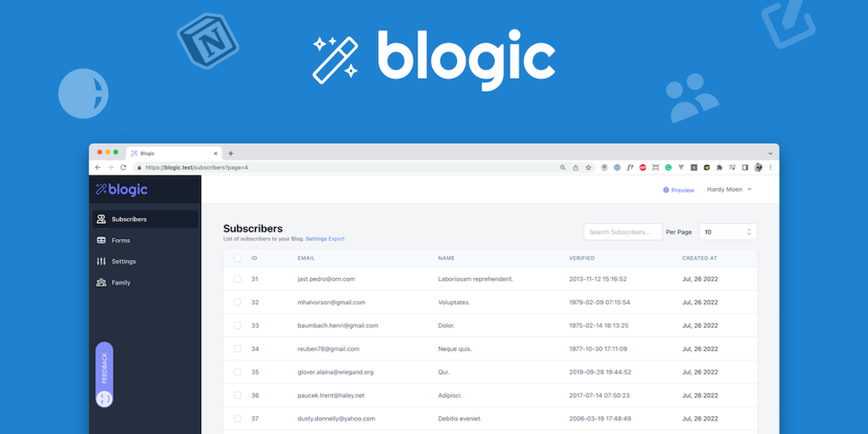
Task: Click email baumbach.henri@gmail.com
Action: 337,325
